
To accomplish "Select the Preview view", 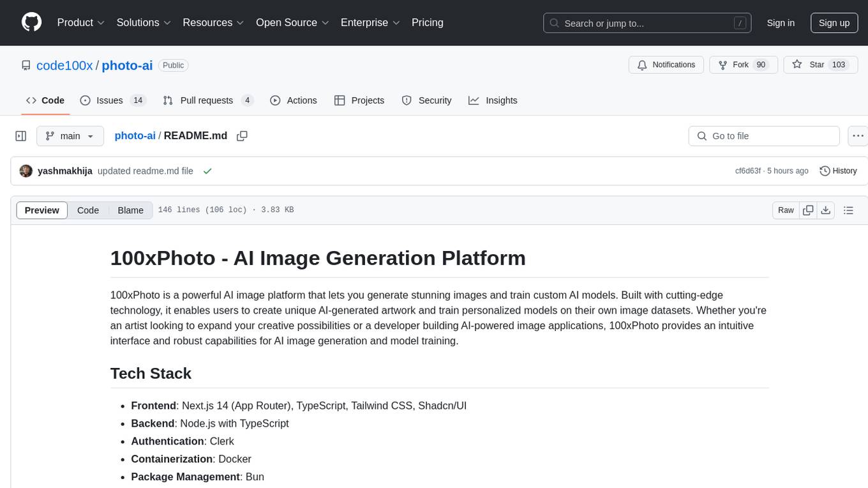I will tap(41, 210).
